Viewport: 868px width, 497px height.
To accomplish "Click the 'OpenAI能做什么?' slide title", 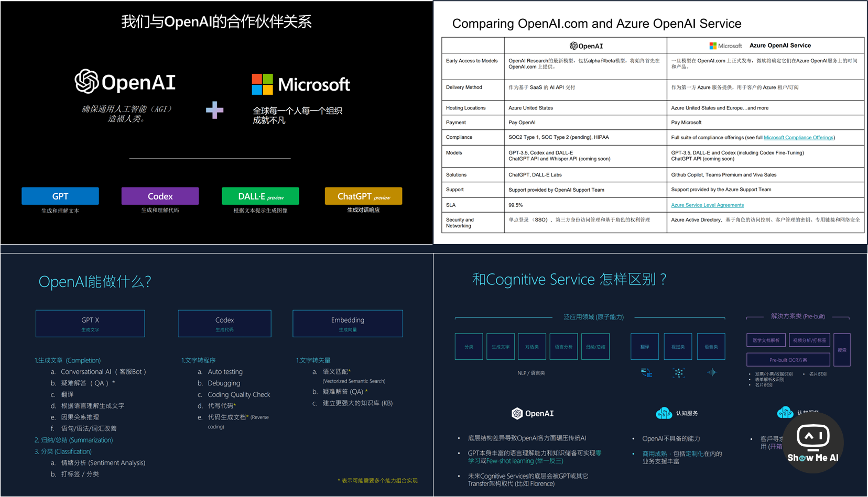I will coord(95,282).
